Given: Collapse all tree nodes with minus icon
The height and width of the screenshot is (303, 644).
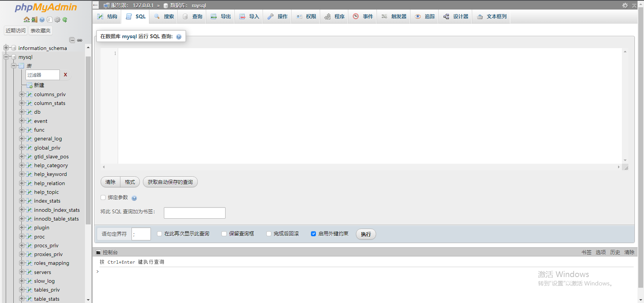Looking at the screenshot, I should [x=72, y=40].
